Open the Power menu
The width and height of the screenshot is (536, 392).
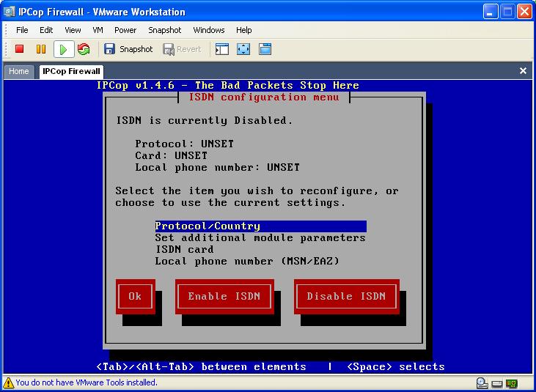click(x=125, y=30)
